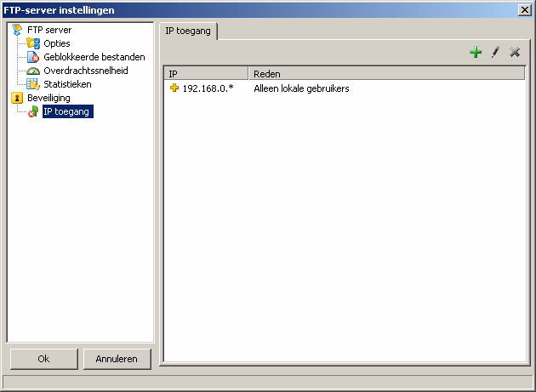Click the Overdrachtssnelheid gauge icon
536x392 pixels.
33,71
